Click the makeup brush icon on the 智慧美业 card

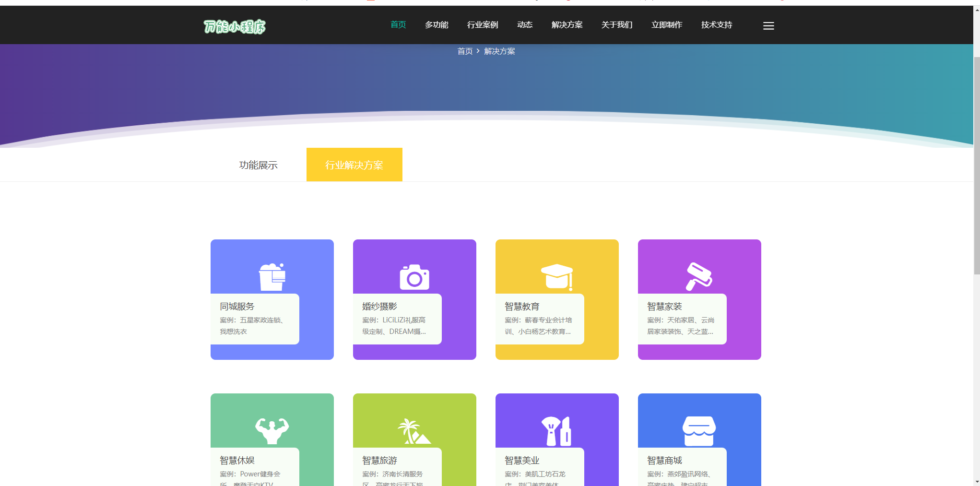[x=556, y=431]
